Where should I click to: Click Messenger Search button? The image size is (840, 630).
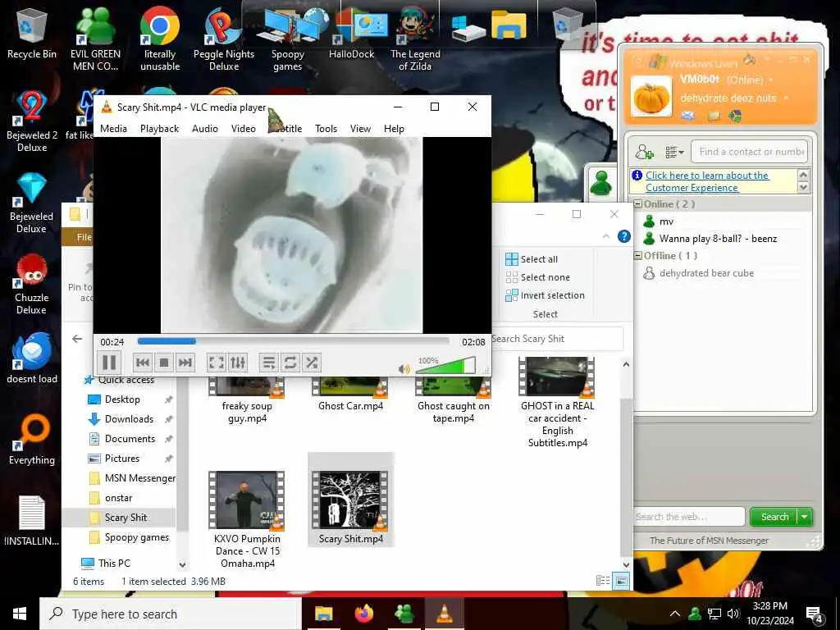pos(774,517)
